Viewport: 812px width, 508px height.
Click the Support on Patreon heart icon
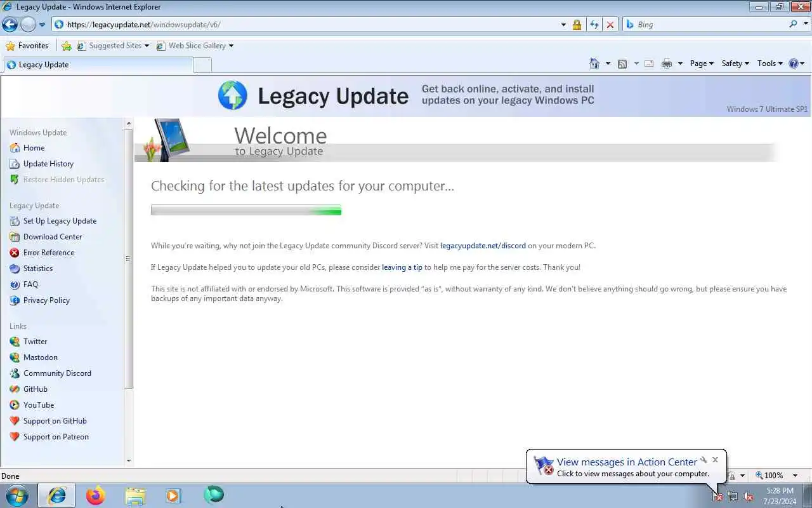coord(15,437)
